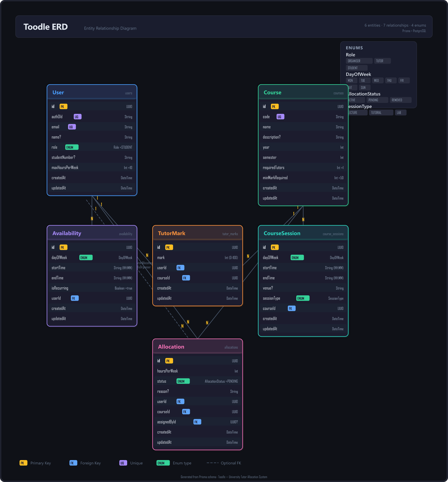The height and width of the screenshot is (482, 448).
Task: Select the FRI chip under DayOfWeek
Action: (x=404, y=80)
